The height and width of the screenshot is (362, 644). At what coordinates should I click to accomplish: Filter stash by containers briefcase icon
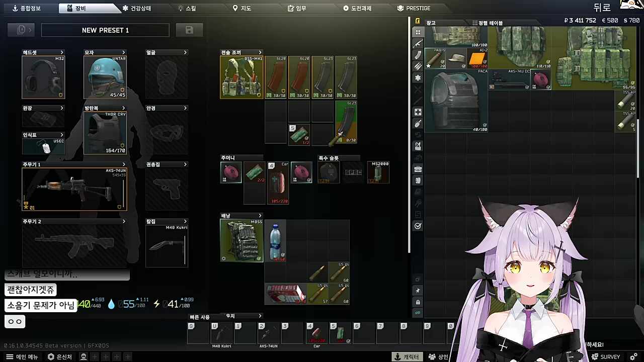coord(418,169)
